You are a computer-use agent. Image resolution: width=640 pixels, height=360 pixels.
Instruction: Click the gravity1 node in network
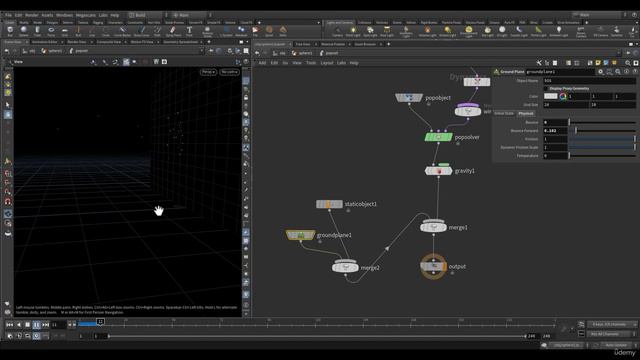tap(439, 171)
